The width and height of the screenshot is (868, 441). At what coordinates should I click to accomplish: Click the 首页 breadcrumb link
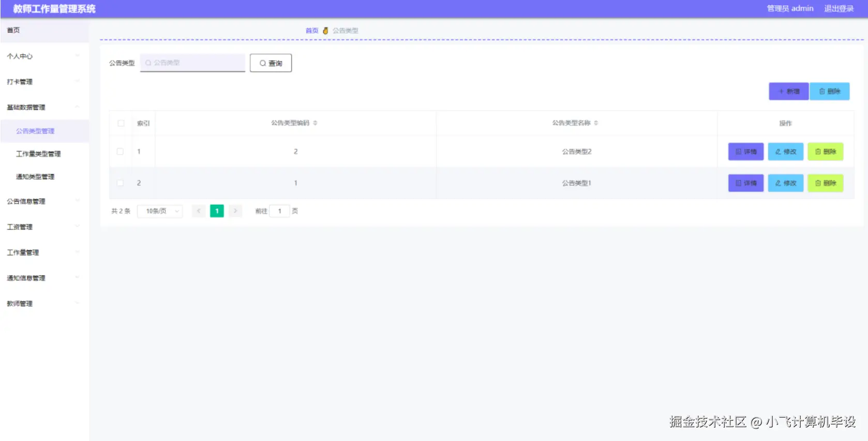click(x=312, y=31)
